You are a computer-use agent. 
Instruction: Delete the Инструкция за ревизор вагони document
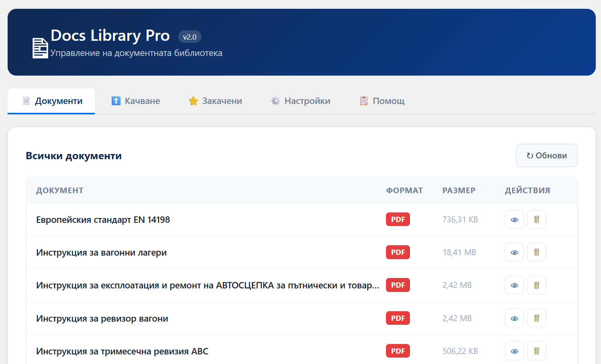point(537,318)
